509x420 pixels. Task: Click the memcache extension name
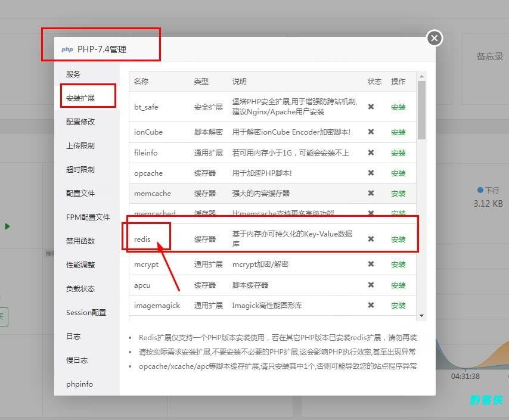pyautogui.click(x=153, y=194)
